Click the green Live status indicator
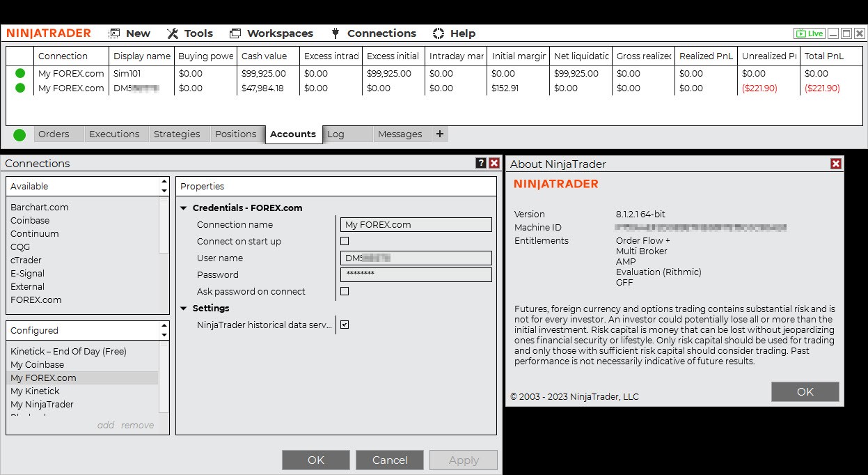 (x=809, y=33)
